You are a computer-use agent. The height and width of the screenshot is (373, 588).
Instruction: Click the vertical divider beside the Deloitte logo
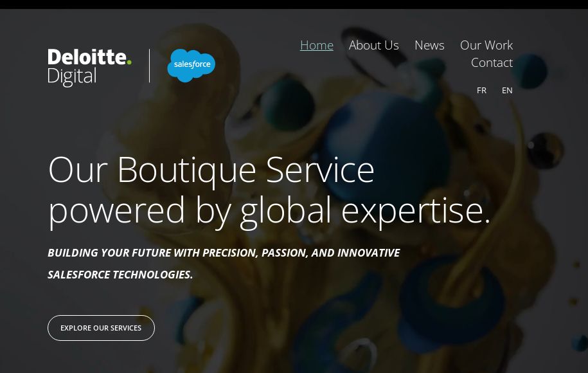149,66
